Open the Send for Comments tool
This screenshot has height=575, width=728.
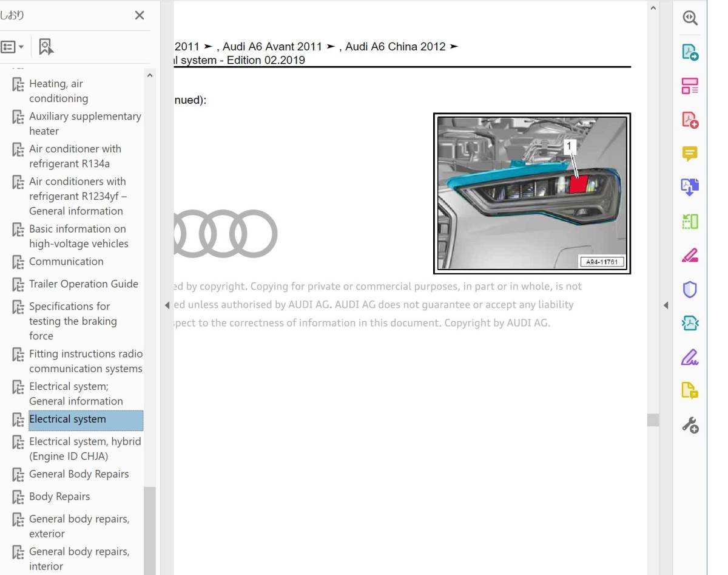(x=690, y=390)
